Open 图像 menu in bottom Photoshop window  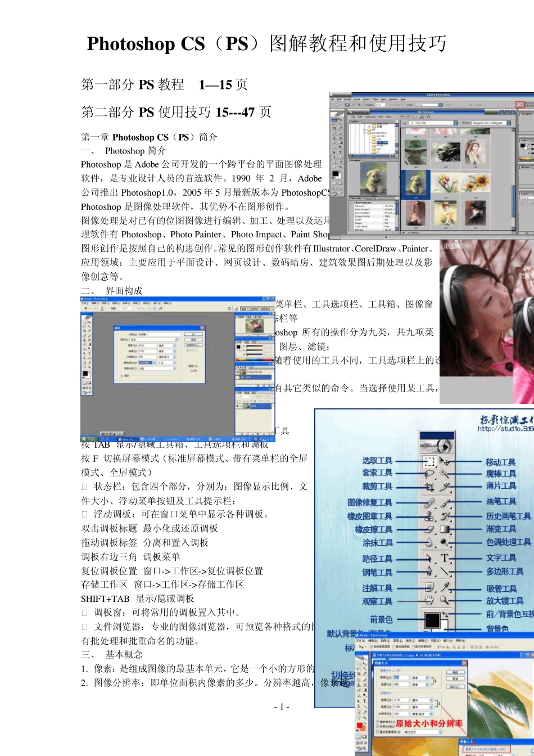click(x=386, y=640)
